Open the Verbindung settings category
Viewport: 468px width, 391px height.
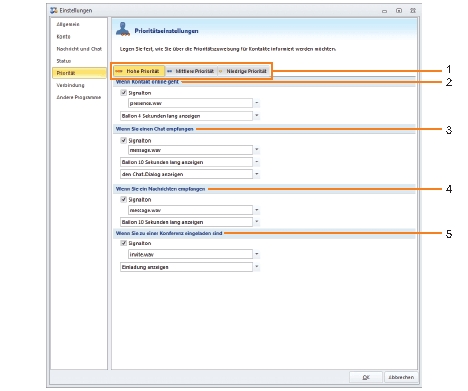(x=70, y=85)
